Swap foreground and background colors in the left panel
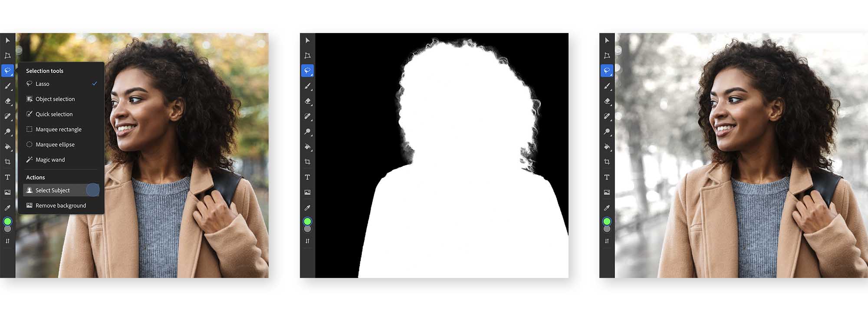The height and width of the screenshot is (311, 868). (x=8, y=241)
